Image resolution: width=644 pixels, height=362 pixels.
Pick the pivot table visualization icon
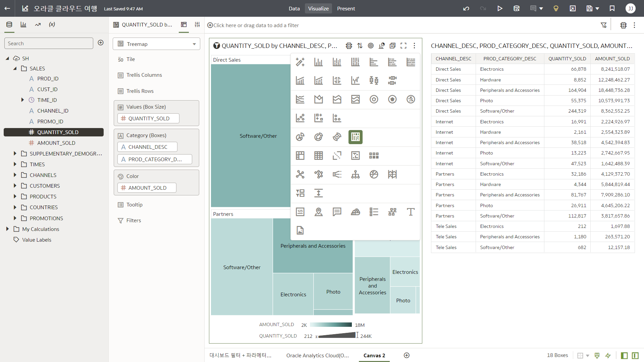[x=300, y=156]
